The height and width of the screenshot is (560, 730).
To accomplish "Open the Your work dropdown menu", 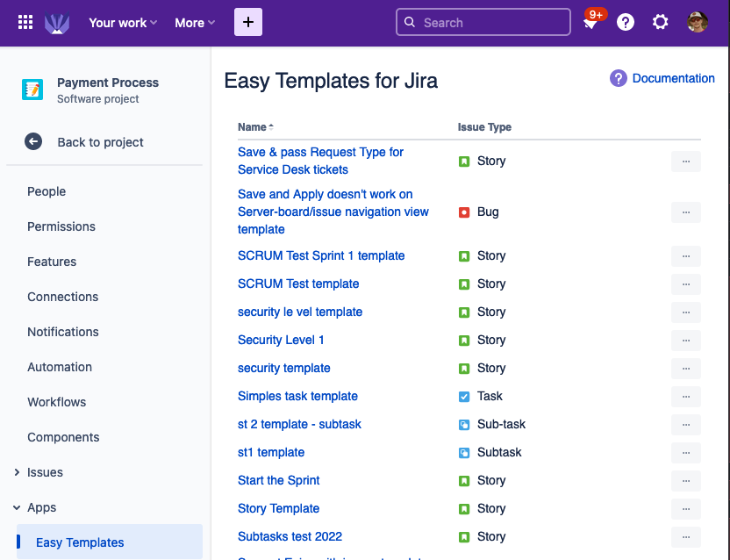I will click(123, 23).
